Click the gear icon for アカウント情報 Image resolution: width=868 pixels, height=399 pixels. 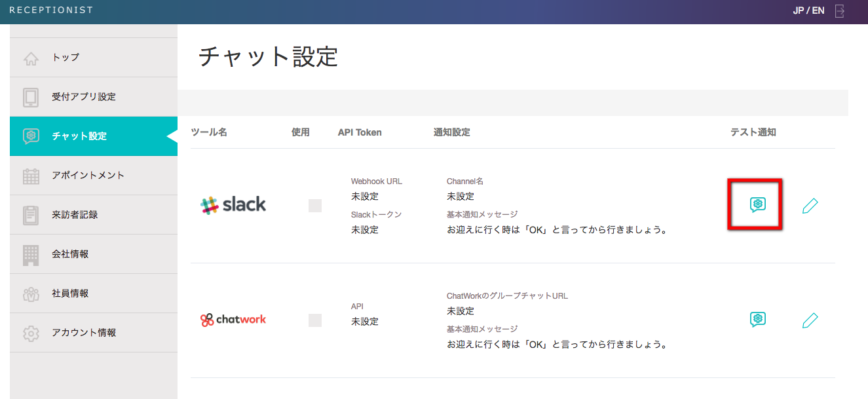coord(31,333)
